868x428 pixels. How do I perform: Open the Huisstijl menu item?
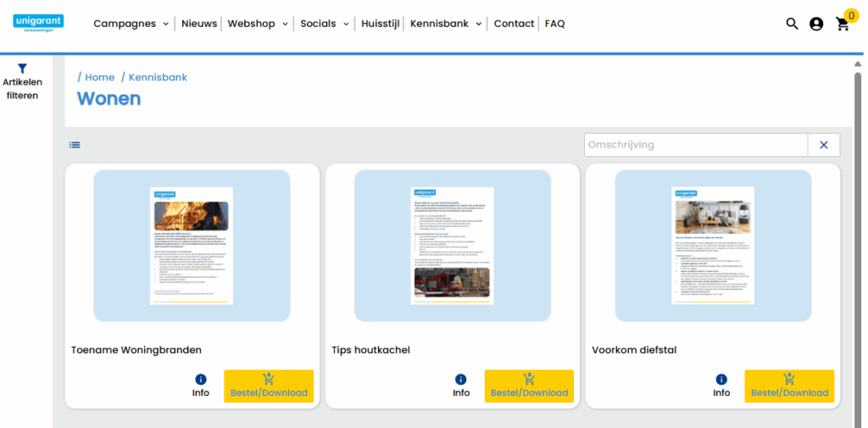(381, 24)
